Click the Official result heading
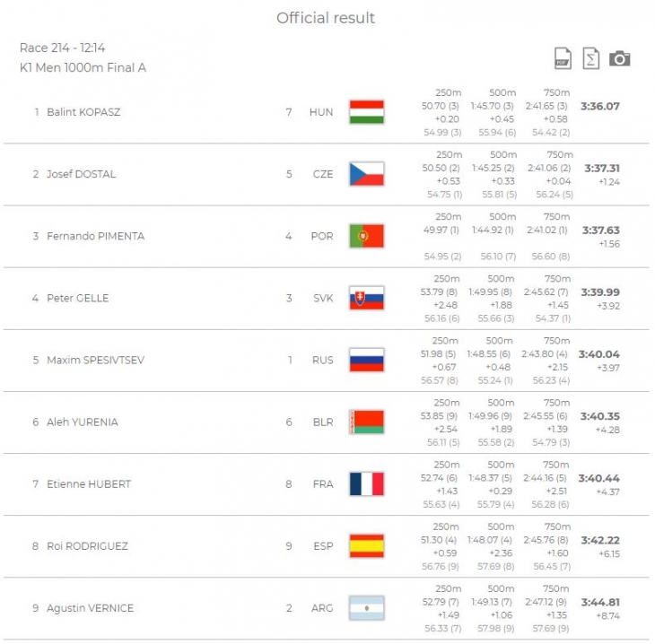The width and height of the screenshot is (655, 644). click(x=326, y=18)
